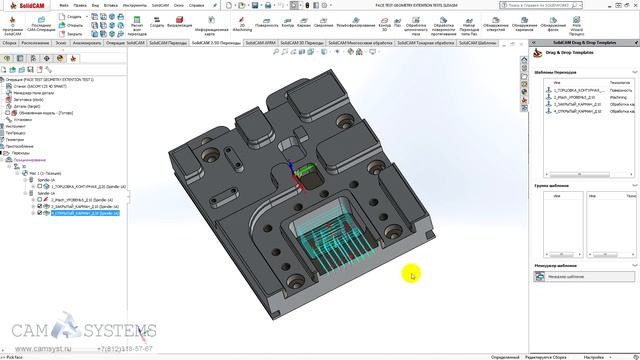Collapse the Mac 1 position node
Image resolution: width=640 pixels, height=360 pixels.
pyautogui.click(x=17, y=173)
